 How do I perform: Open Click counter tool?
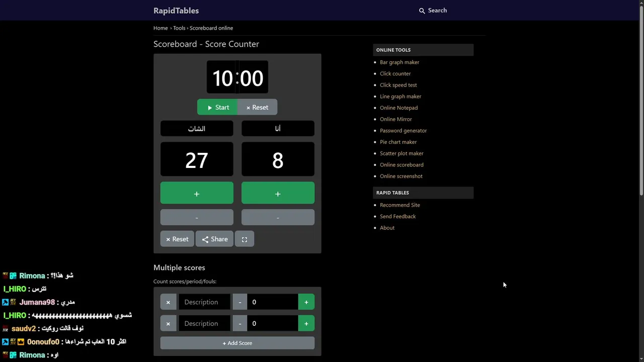click(395, 73)
